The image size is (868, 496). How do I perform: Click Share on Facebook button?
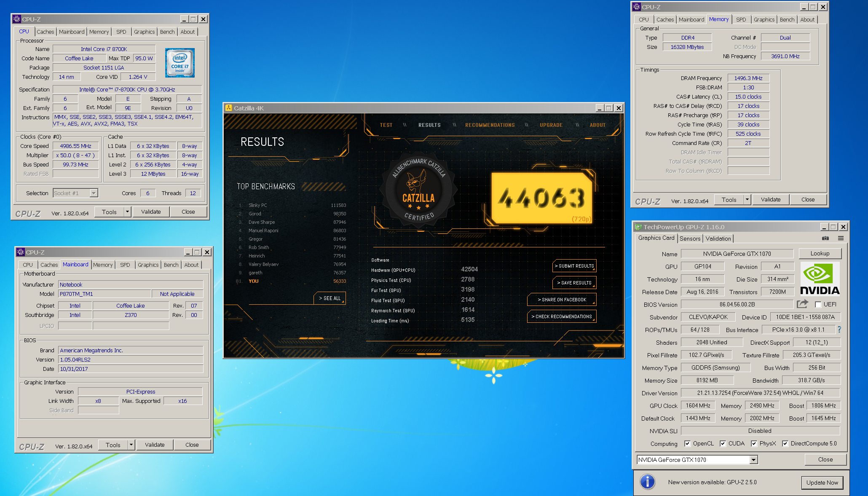(x=562, y=300)
